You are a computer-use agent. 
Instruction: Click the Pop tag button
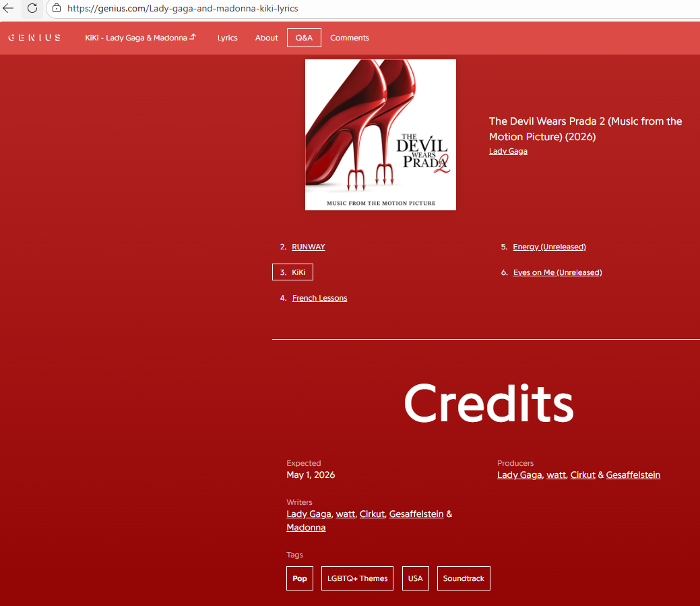(x=300, y=578)
